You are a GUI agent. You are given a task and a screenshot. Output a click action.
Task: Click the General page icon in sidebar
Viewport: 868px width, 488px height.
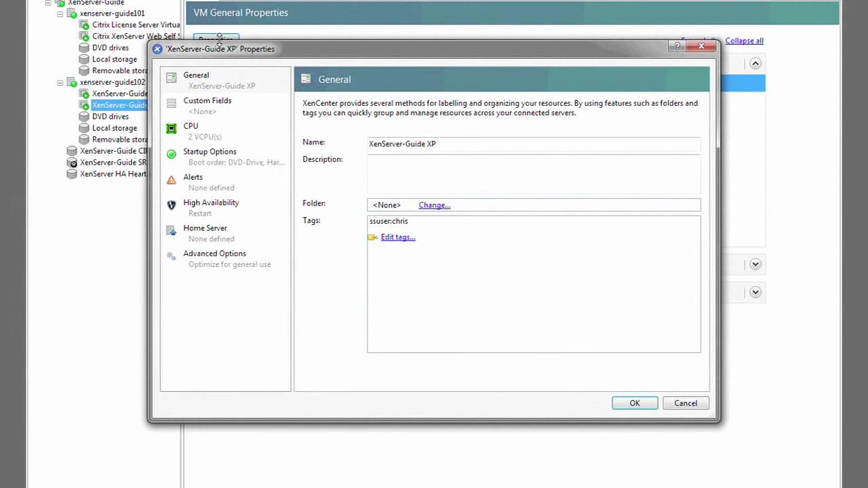coord(171,77)
